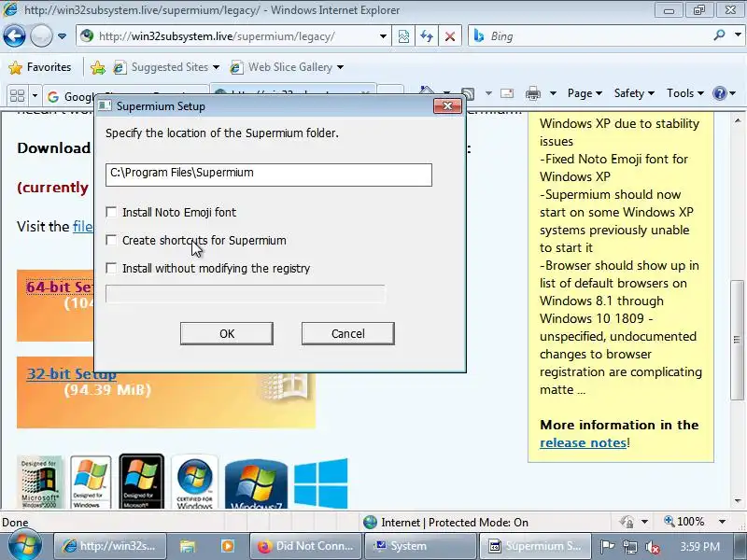747x560 pixels.
Task: Switch to Firefox Did Not Connect taskbar window
Action: pos(306,546)
